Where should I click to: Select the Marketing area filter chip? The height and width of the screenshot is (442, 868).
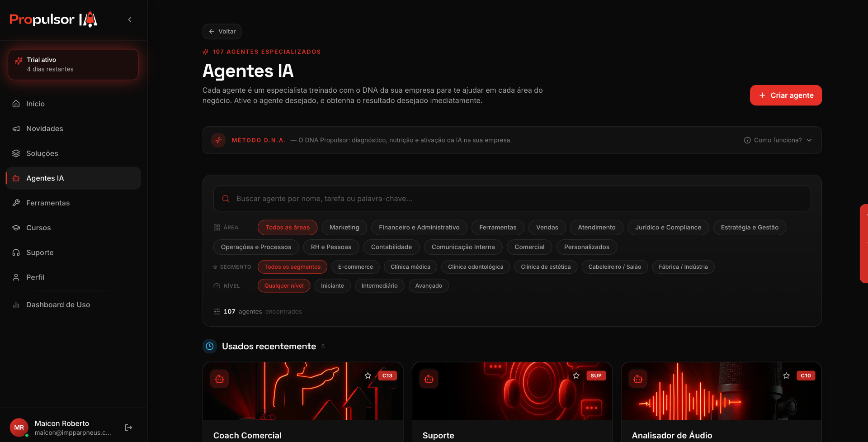click(x=344, y=228)
